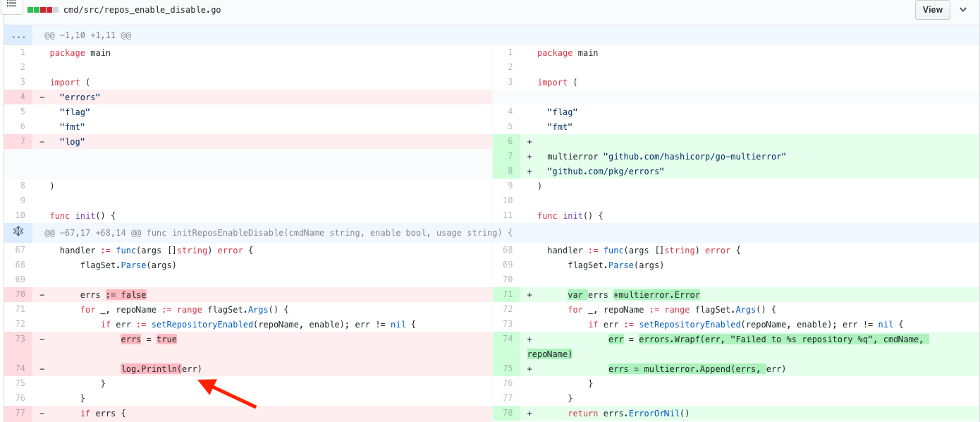Click "handler := func(args []string) error {" on old line 67
Viewport: 980px width, 422px height.
pyautogui.click(x=156, y=250)
